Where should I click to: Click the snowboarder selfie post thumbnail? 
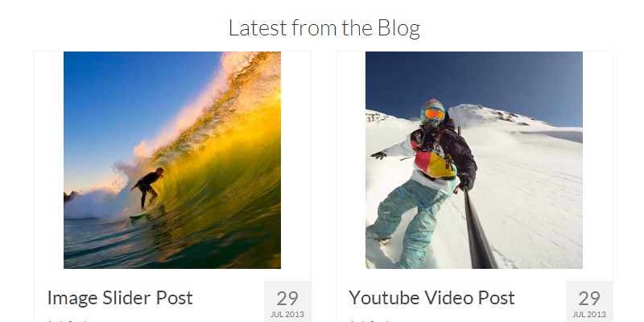[x=474, y=160]
